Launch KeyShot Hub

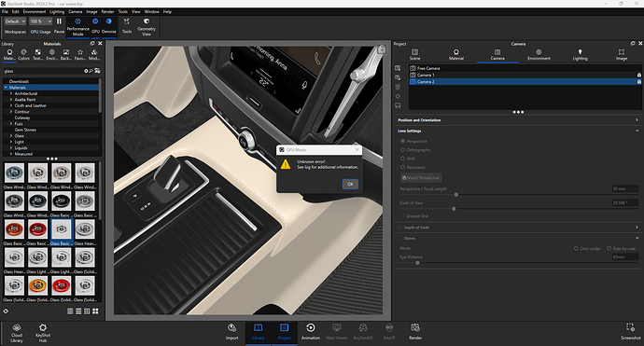(43, 332)
